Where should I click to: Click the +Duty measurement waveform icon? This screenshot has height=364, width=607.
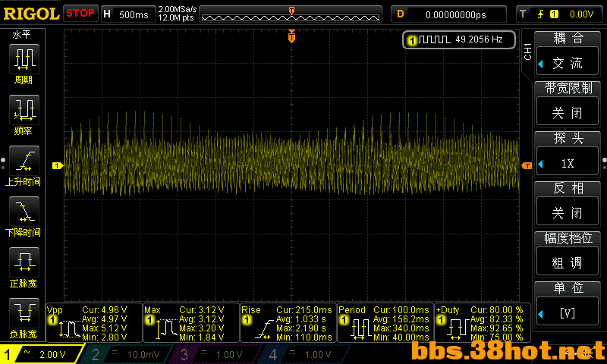click(x=458, y=329)
